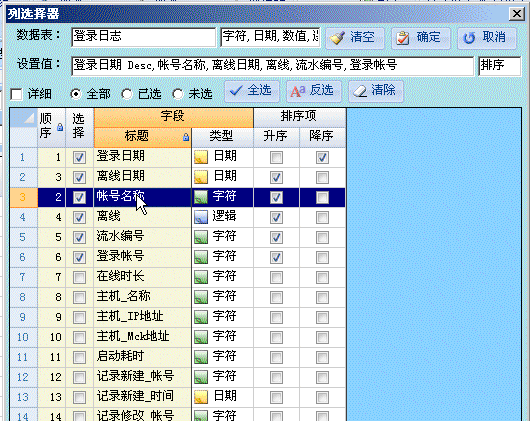
Task: Click the 字段 group header
Action: pos(173,117)
